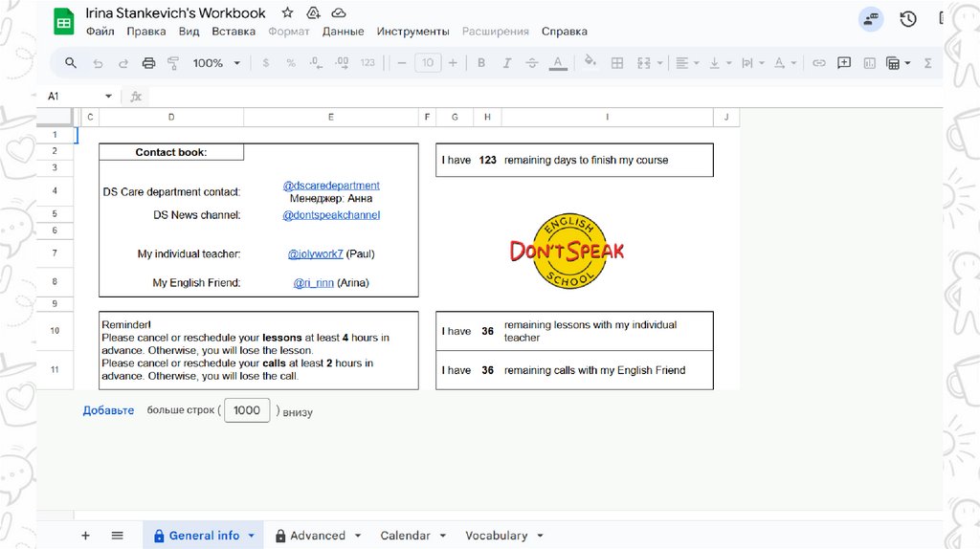The height and width of the screenshot is (549, 980).
Task: Click the insert link icon
Action: click(x=819, y=63)
